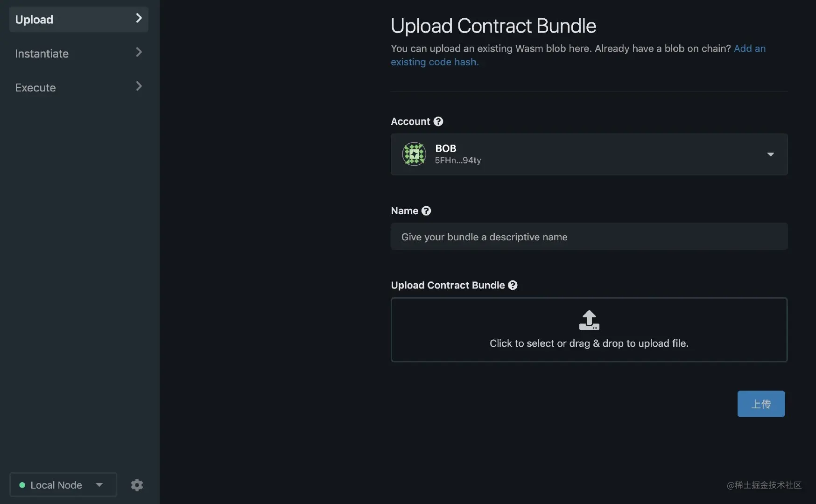This screenshot has height=504, width=816.
Task: Select the Upload menu item
Action: pos(79,19)
